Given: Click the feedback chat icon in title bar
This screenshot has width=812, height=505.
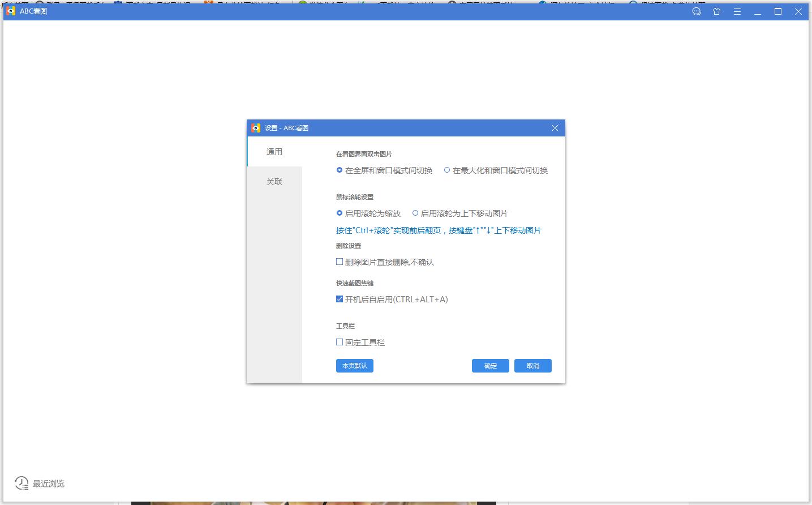Looking at the screenshot, I should (697, 11).
